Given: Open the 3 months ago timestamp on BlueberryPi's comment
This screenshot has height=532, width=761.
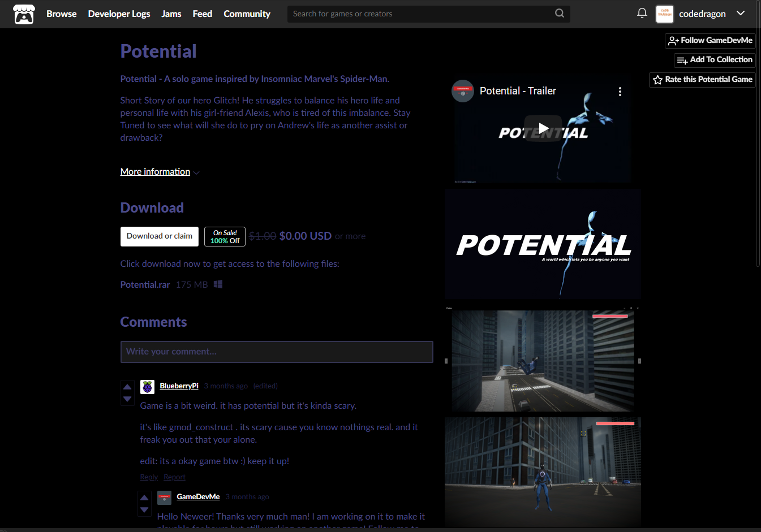Looking at the screenshot, I should coord(226,386).
